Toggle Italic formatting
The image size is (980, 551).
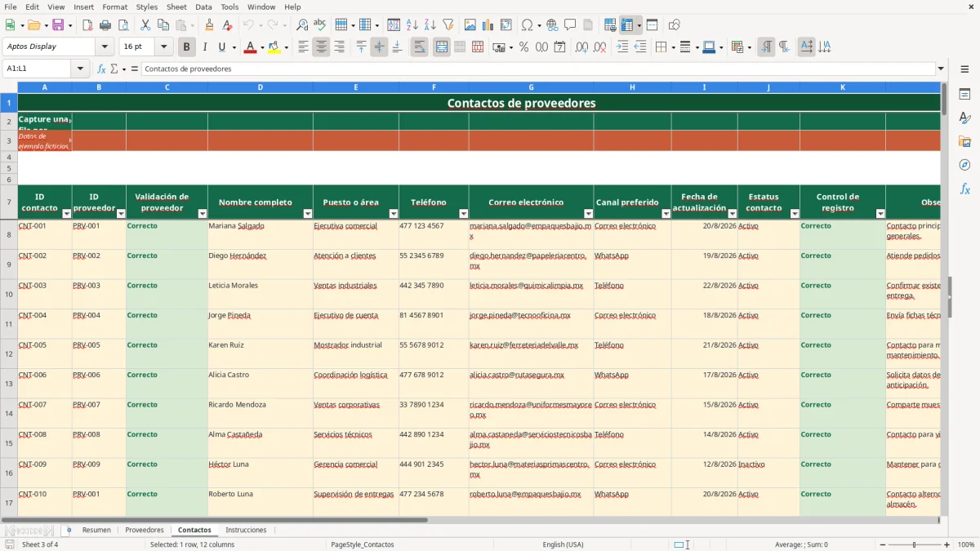pos(204,47)
